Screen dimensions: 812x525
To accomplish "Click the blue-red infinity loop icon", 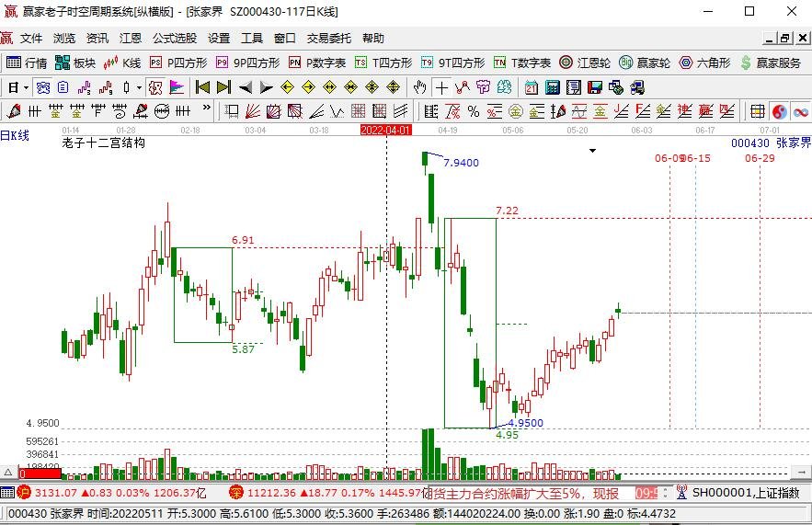I will (x=801, y=111).
